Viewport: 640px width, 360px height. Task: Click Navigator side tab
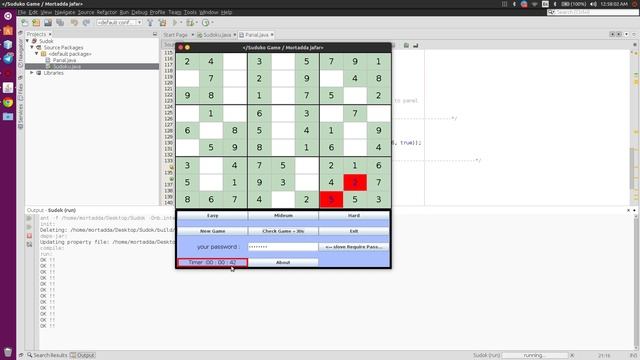tap(20, 53)
